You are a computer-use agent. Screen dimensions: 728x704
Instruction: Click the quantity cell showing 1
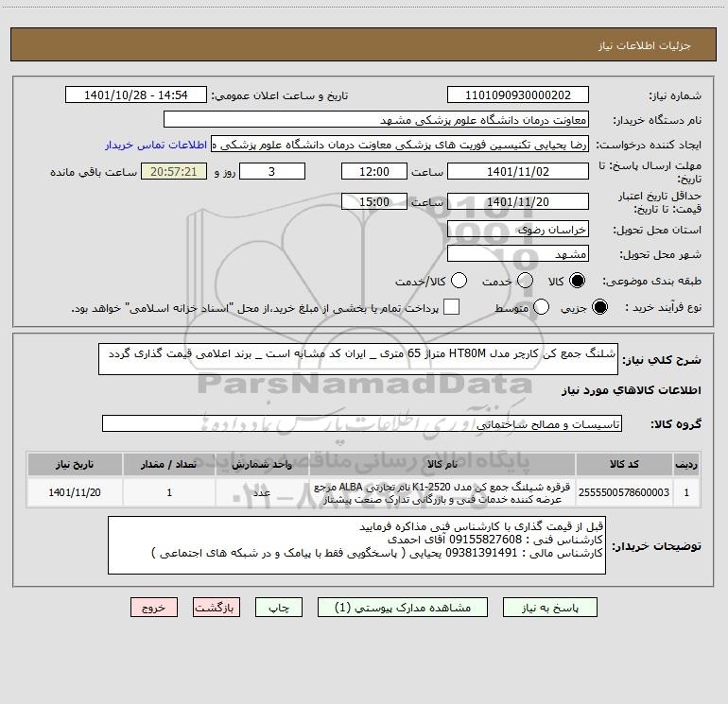[x=169, y=492]
